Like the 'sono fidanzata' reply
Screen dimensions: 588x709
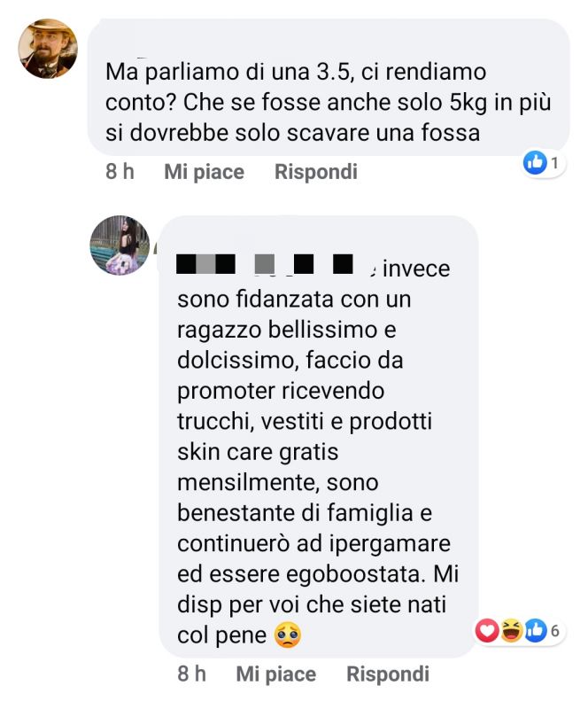[275, 674]
